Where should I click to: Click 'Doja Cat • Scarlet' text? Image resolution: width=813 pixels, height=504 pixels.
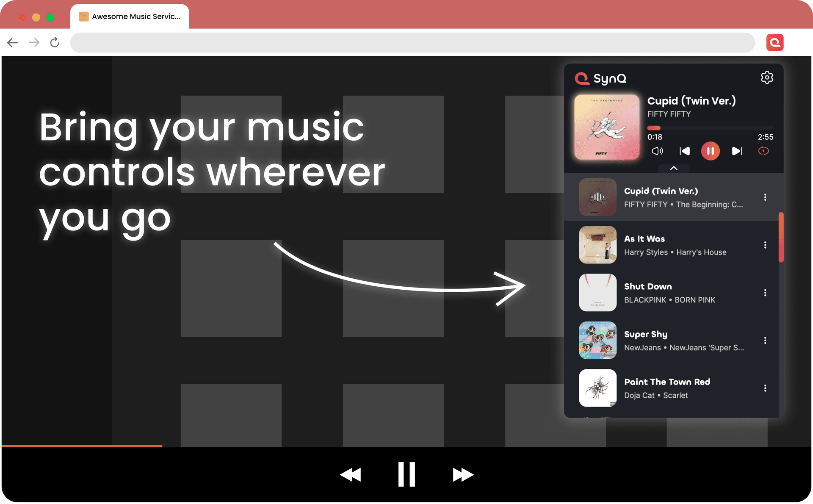pos(656,396)
